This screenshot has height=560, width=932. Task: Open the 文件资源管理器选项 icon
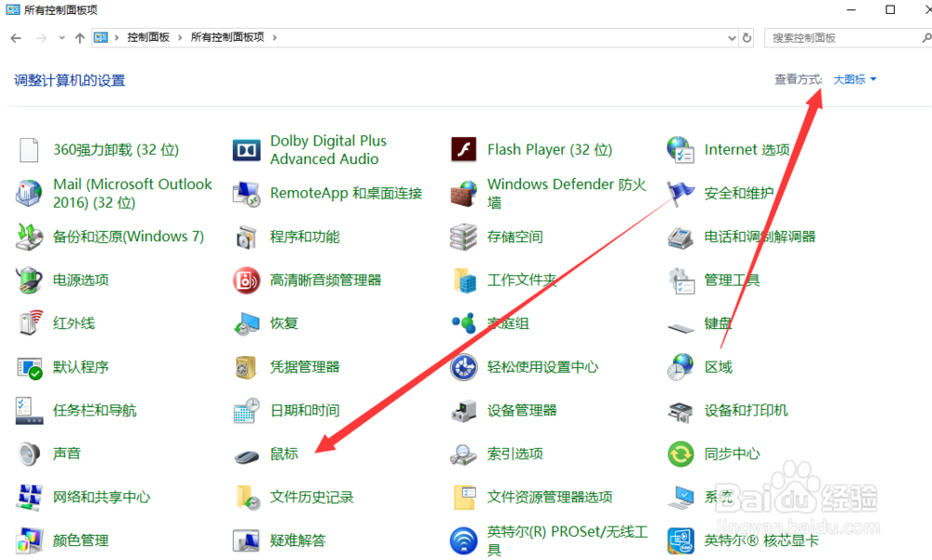click(x=464, y=498)
